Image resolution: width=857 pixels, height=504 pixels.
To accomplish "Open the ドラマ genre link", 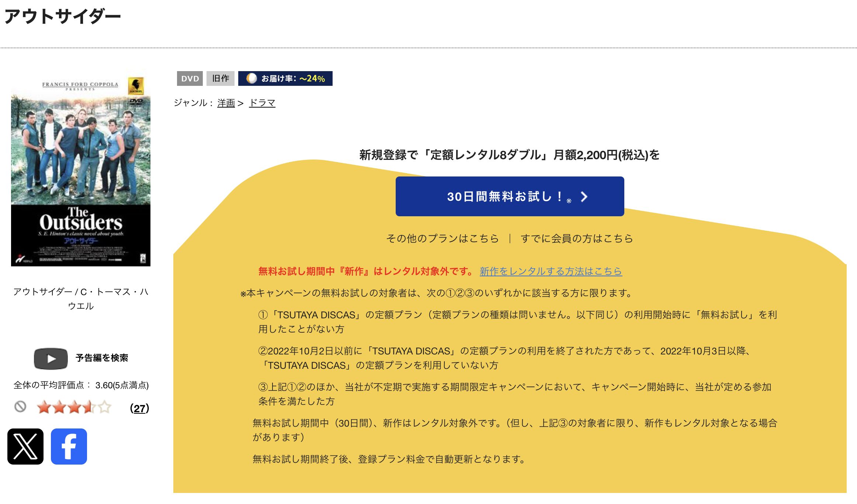I will pyautogui.click(x=262, y=103).
